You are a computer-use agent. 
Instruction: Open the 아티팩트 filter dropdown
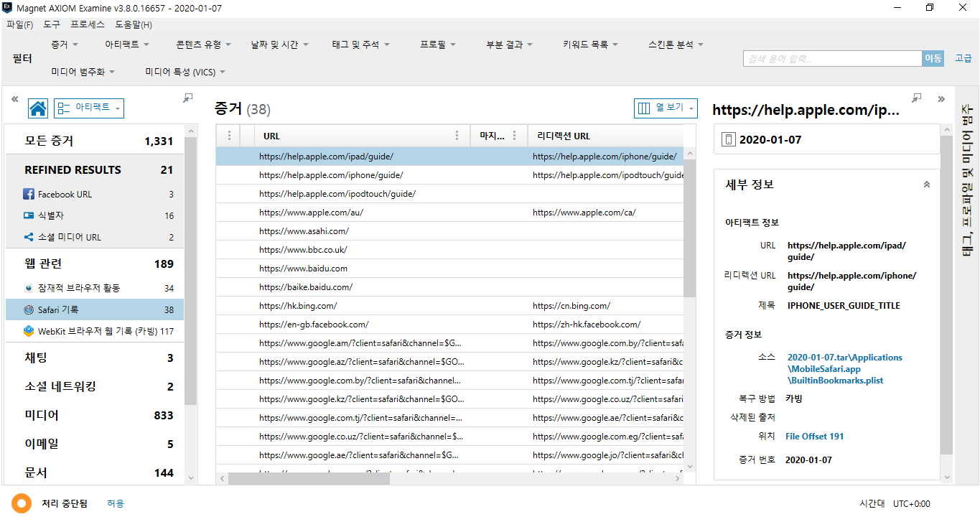[x=127, y=45]
